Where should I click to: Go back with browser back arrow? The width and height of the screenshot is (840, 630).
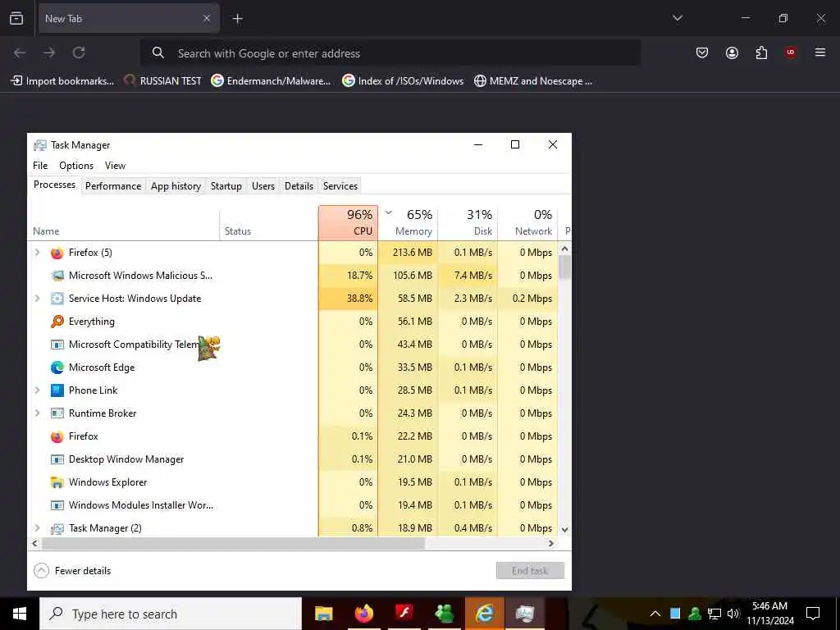[x=20, y=52]
